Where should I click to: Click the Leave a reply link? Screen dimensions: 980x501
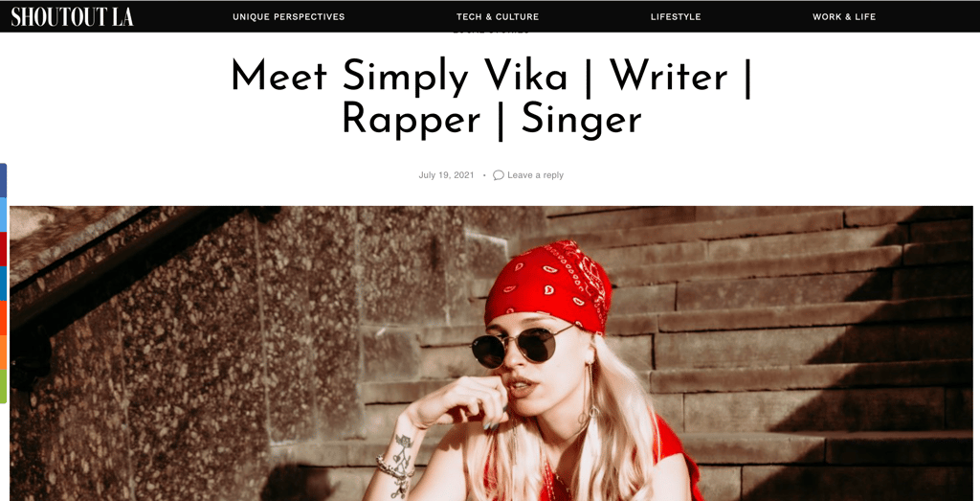[x=535, y=175]
